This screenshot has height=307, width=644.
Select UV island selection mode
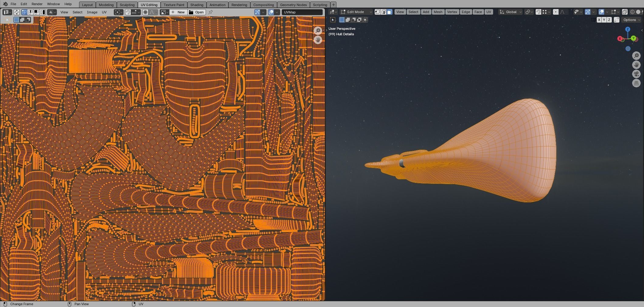(43, 12)
